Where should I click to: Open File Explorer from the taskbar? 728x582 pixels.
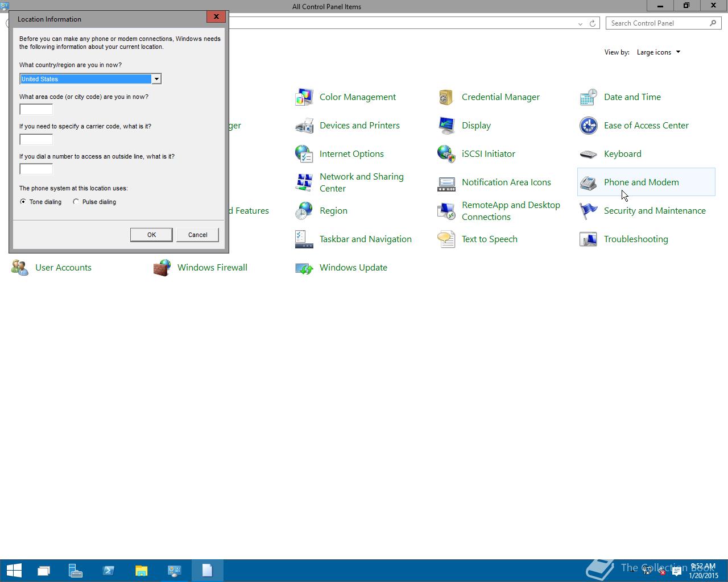[x=141, y=570]
